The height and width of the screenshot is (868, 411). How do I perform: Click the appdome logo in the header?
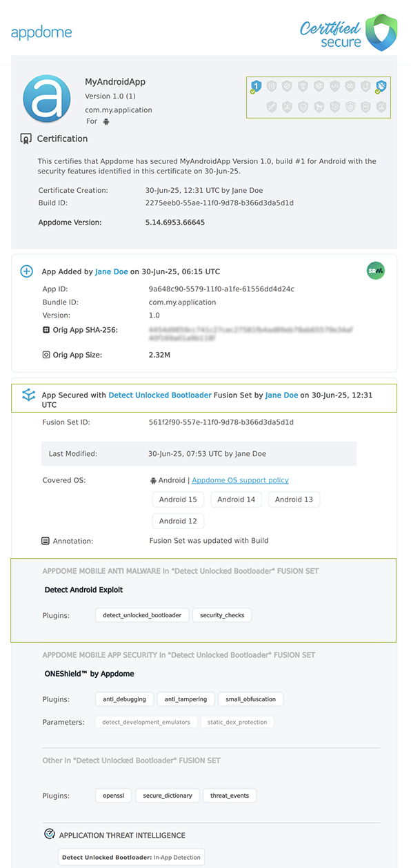(41, 32)
